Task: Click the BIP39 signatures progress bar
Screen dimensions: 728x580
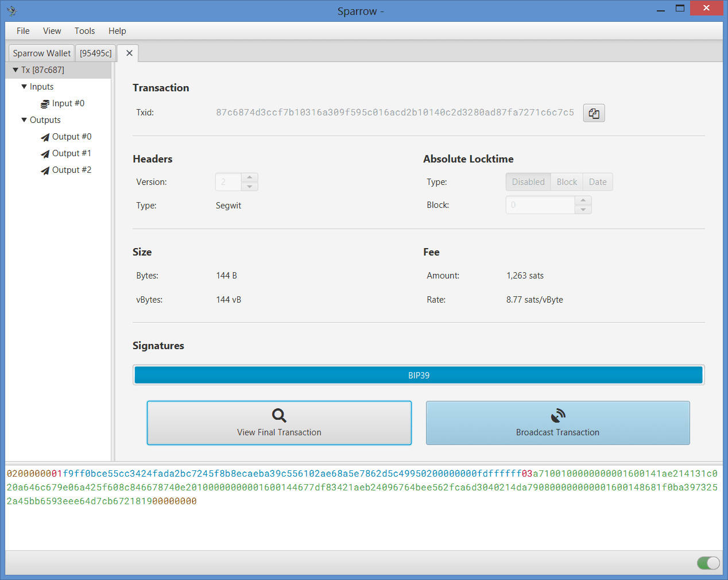Action: pyautogui.click(x=419, y=375)
